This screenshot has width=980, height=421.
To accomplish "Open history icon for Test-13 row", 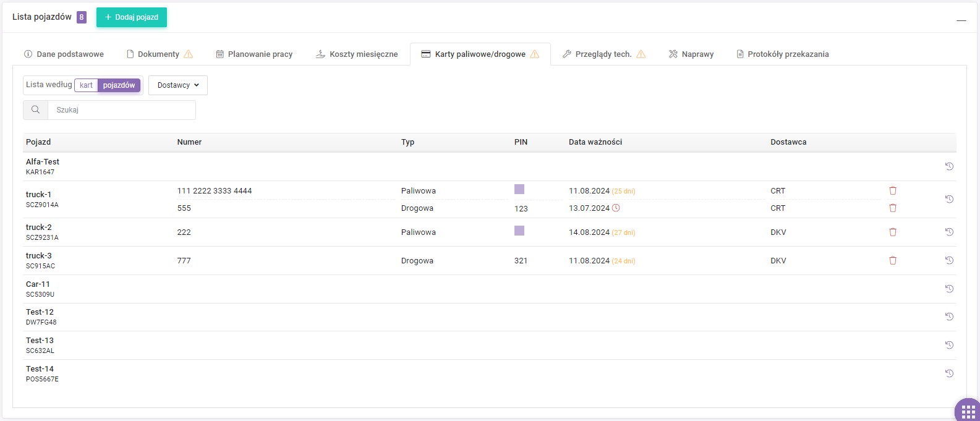I will tap(949, 345).
